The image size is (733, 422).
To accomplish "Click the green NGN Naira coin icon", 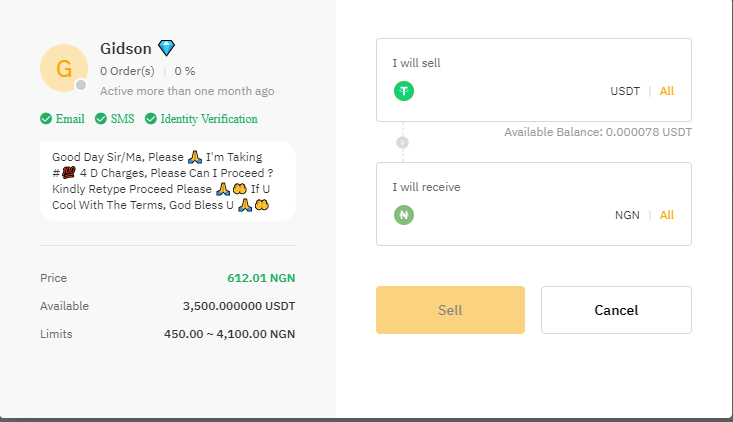I will click(x=404, y=215).
